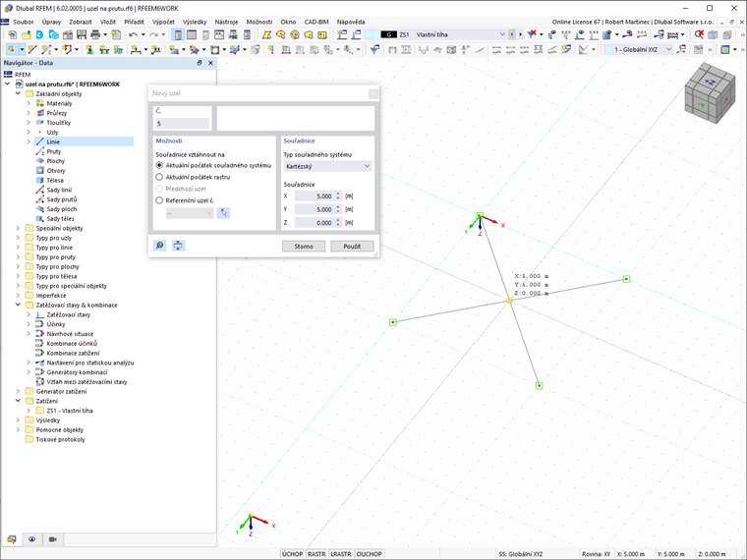
Task: Increase the Y coordinate with stepper
Action: pyautogui.click(x=338, y=207)
